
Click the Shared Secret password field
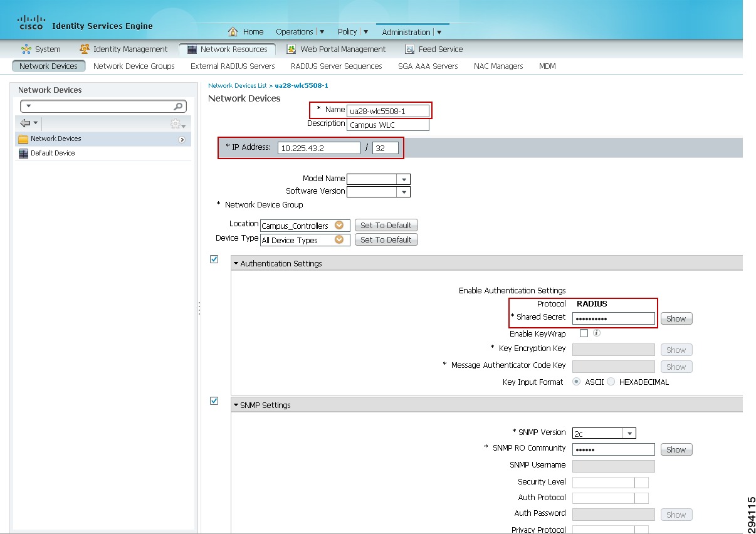click(614, 318)
